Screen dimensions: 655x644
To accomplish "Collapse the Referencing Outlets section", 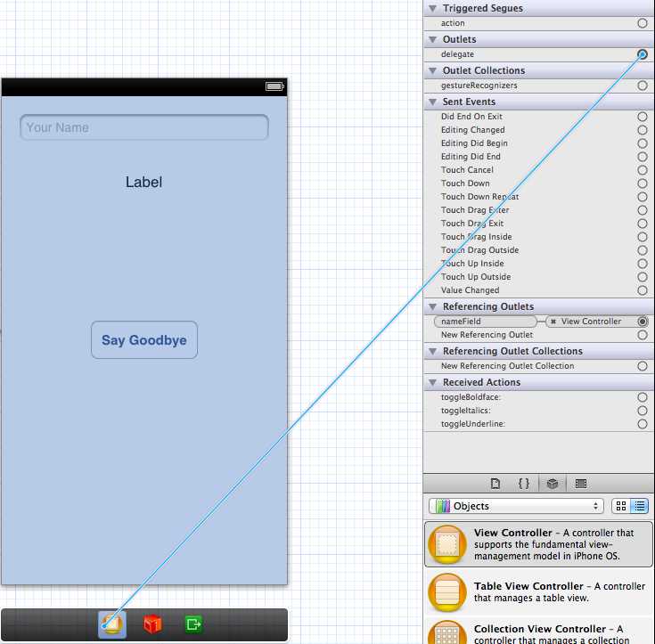I will (433, 306).
